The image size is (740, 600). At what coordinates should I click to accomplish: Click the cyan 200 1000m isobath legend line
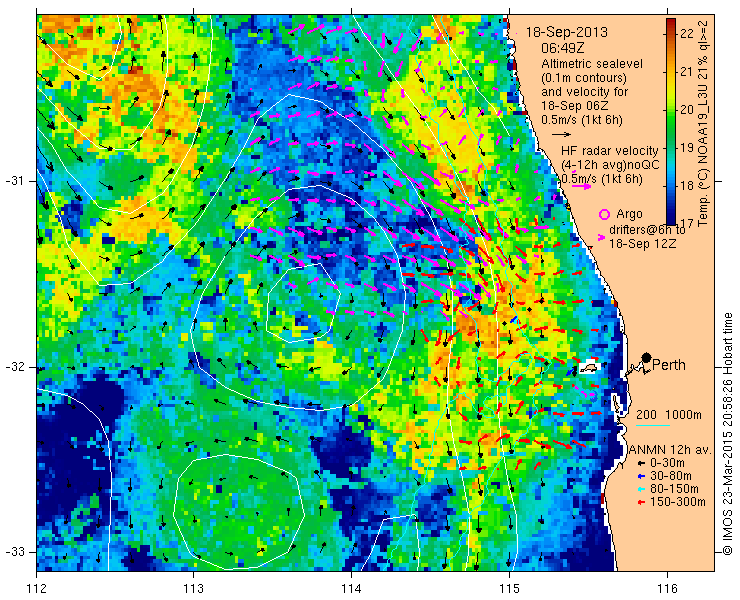pyautogui.click(x=653, y=425)
